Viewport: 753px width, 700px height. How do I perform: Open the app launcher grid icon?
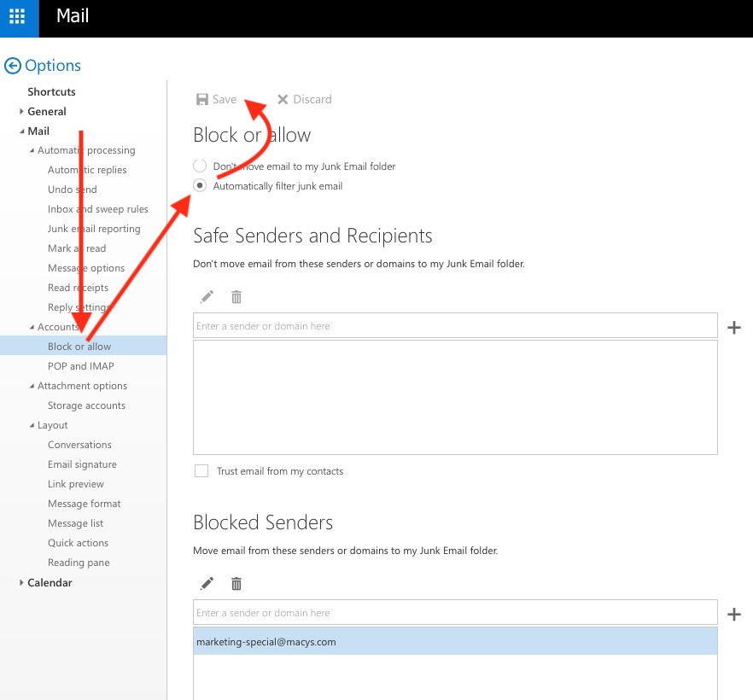tap(19, 18)
